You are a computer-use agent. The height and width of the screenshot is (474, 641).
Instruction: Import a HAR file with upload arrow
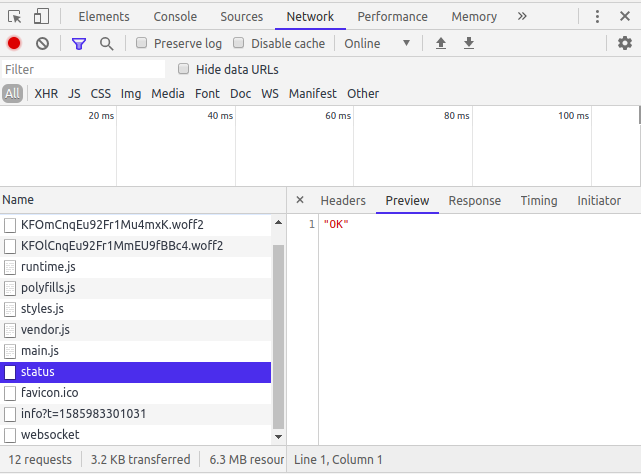tap(441, 43)
